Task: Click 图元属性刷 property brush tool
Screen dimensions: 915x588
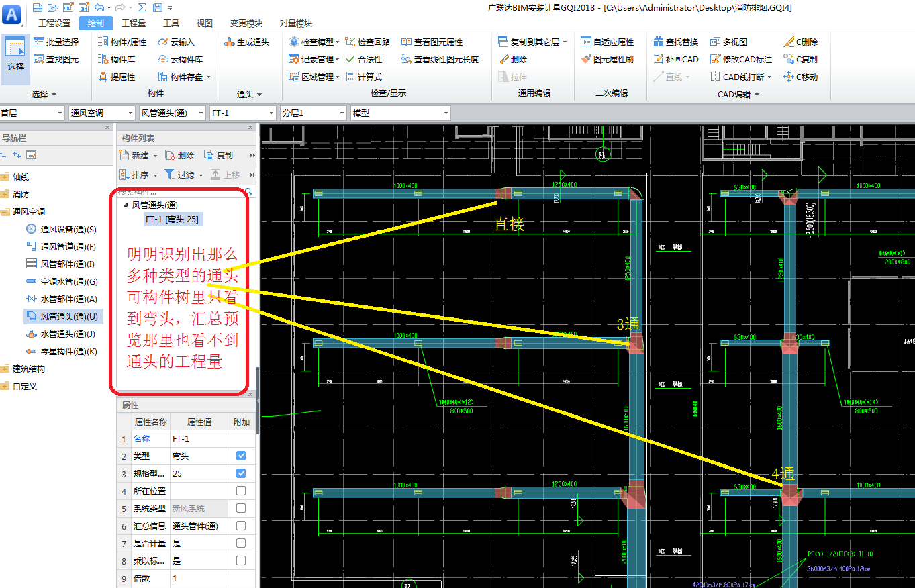Action: (607, 59)
